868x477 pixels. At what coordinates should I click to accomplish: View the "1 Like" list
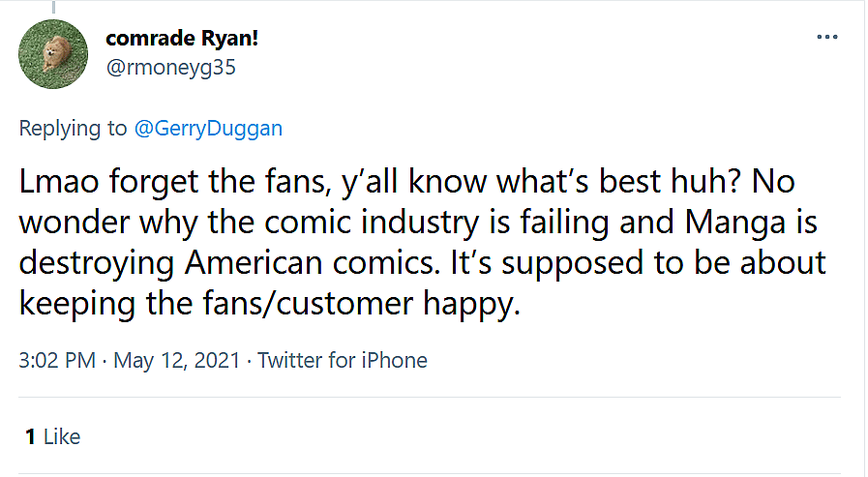(x=53, y=436)
